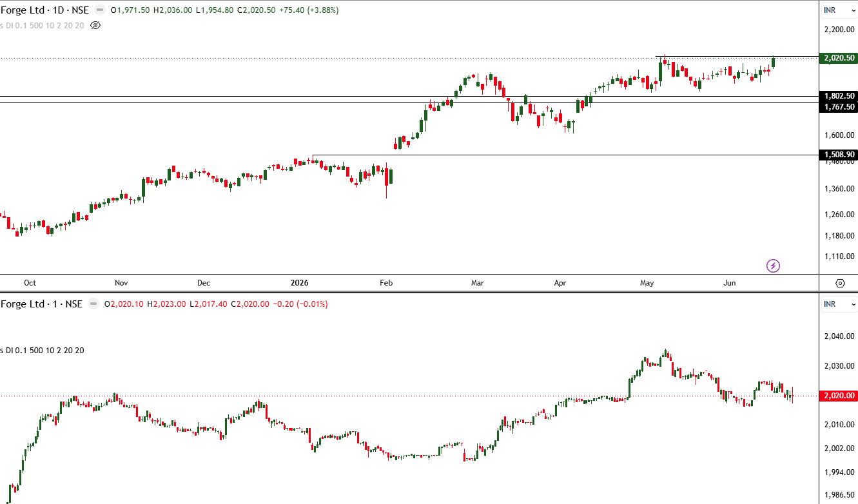
Task: Open the INR currency dropdown on upper chart
Action: pyautogui.click(x=838, y=10)
